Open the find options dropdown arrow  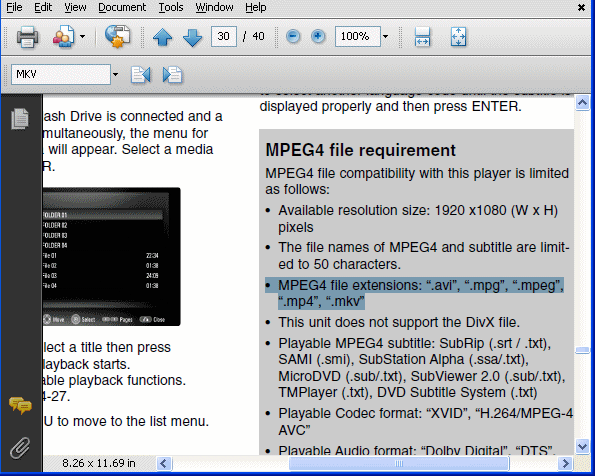pyautogui.click(x=115, y=74)
